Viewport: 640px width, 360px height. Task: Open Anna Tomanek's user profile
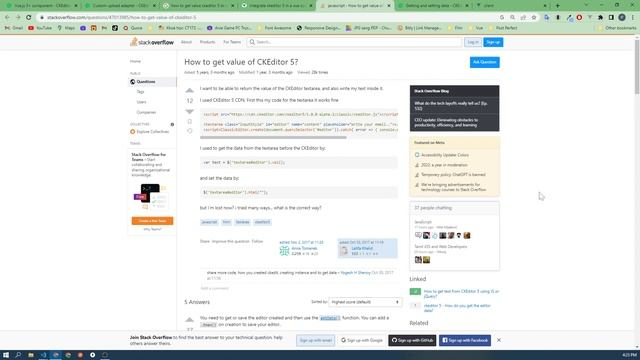(x=304, y=248)
